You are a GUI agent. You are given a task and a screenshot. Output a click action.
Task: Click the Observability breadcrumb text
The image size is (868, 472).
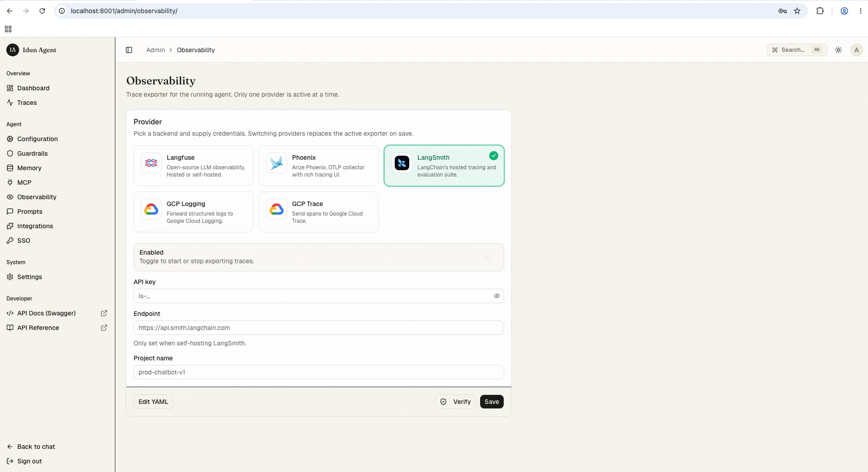coord(196,50)
